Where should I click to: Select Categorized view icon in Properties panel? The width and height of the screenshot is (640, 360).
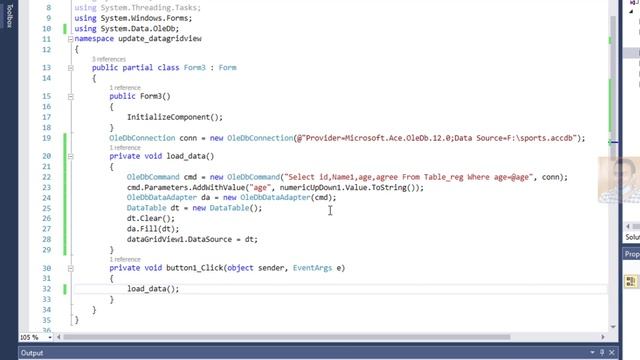pos(631,281)
